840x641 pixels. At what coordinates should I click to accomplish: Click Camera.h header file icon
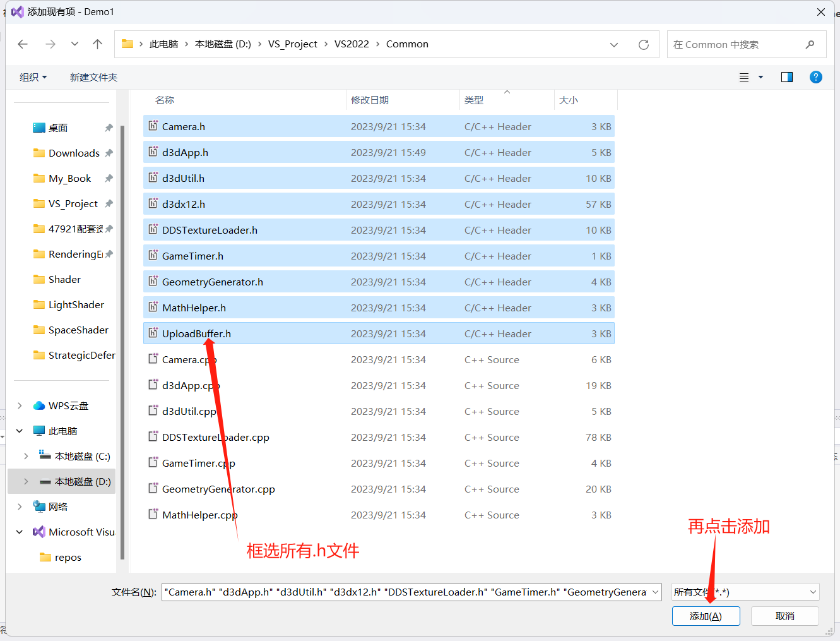[153, 126]
